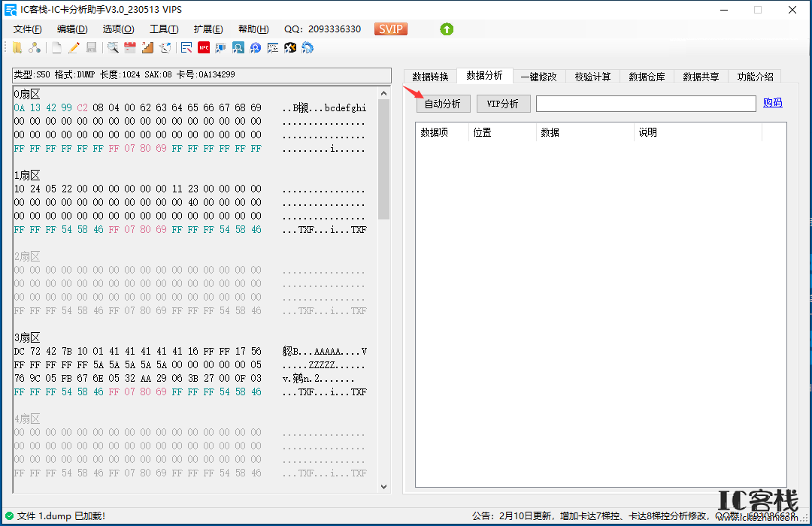Screen dimensions: 812x526
Task: Click the input field beside VIP分析
Action: [x=646, y=104]
